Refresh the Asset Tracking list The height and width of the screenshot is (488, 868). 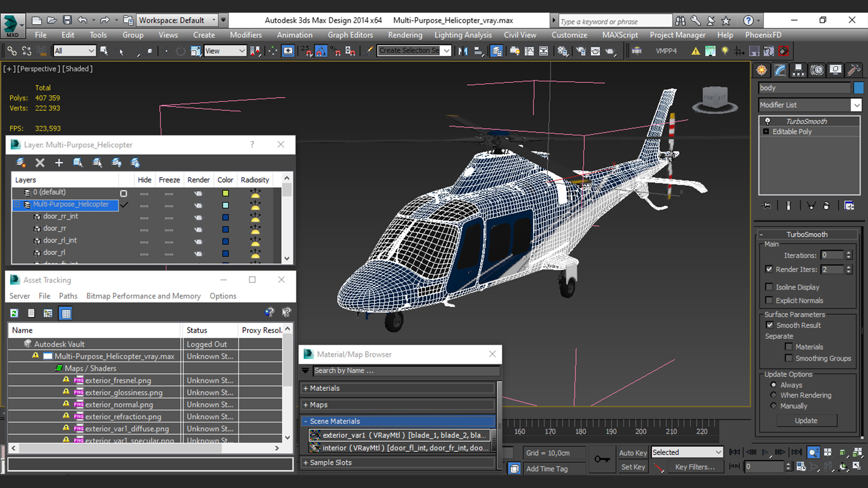pyautogui.click(x=14, y=313)
